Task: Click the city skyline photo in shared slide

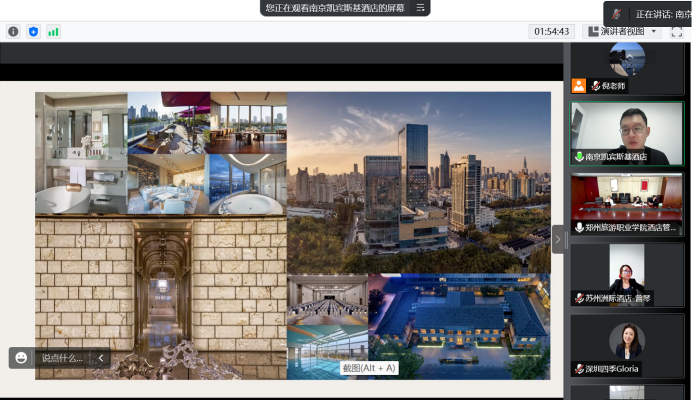Action: click(419, 182)
